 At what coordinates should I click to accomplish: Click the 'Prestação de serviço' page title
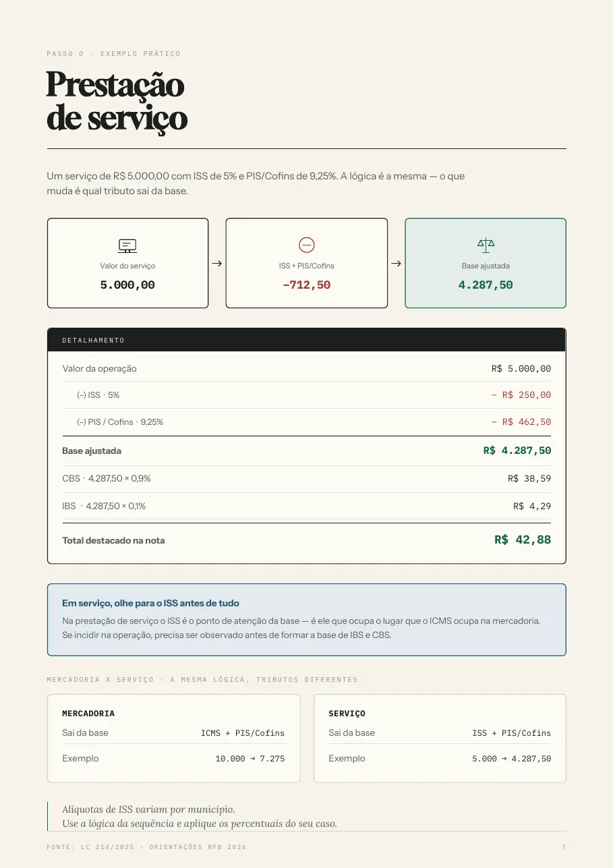(117, 102)
